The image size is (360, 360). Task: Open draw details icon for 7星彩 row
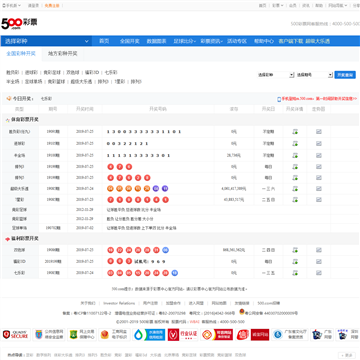pos(295,200)
